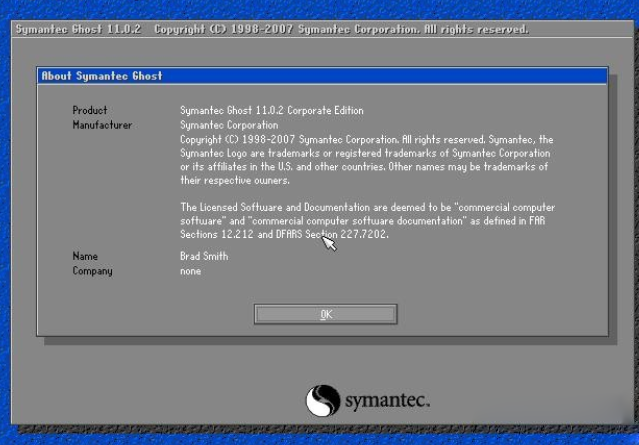This screenshot has height=445, width=639.
Task: Click the symantec. wordmark text
Action: point(387,400)
